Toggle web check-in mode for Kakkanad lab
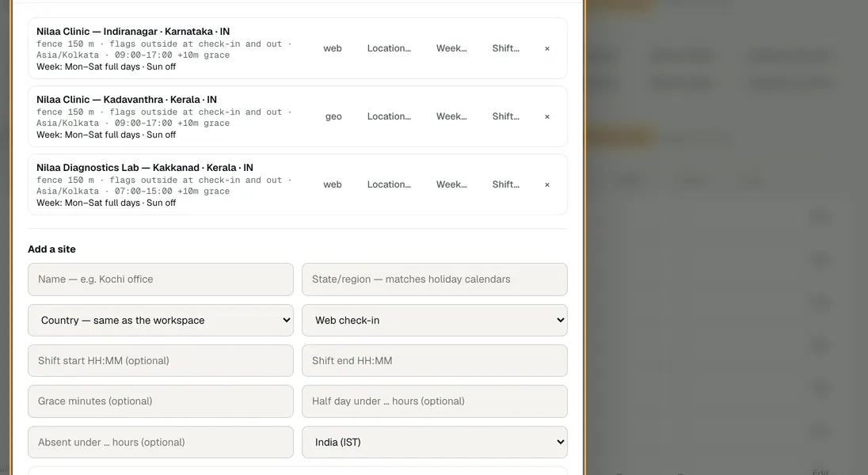 pyautogui.click(x=333, y=184)
